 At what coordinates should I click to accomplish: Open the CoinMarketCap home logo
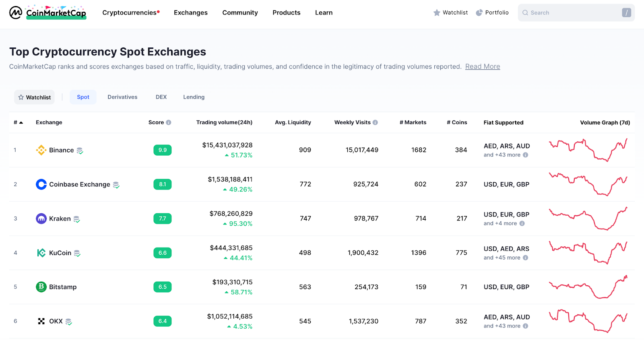(x=48, y=12)
